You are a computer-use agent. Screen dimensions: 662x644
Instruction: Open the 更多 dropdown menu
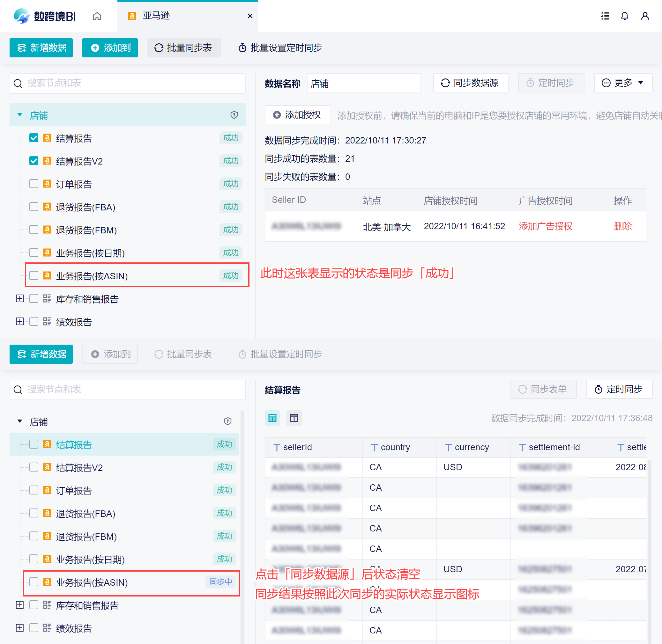623,83
